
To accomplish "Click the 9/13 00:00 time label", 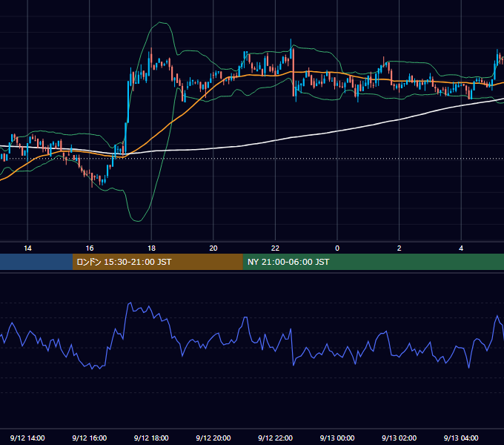I will point(337,438).
